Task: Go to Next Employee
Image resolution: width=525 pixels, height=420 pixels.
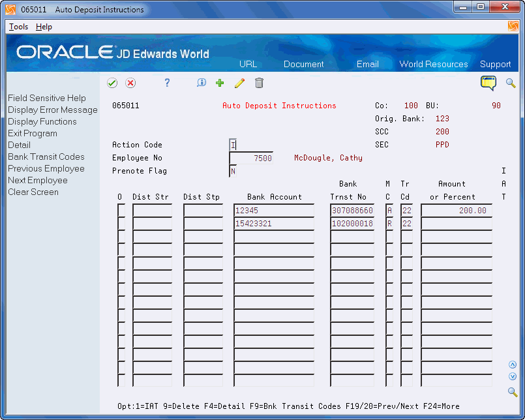Action: point(38,180)
